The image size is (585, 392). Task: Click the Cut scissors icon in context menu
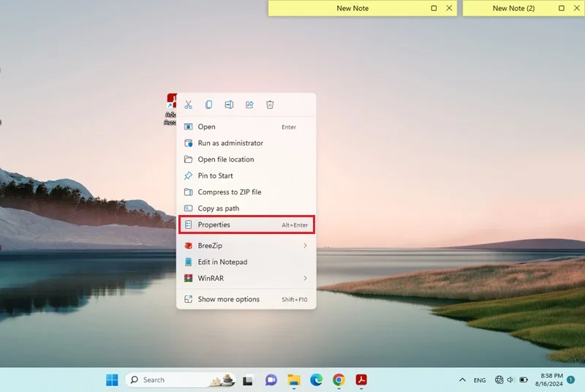coord(189,105)
